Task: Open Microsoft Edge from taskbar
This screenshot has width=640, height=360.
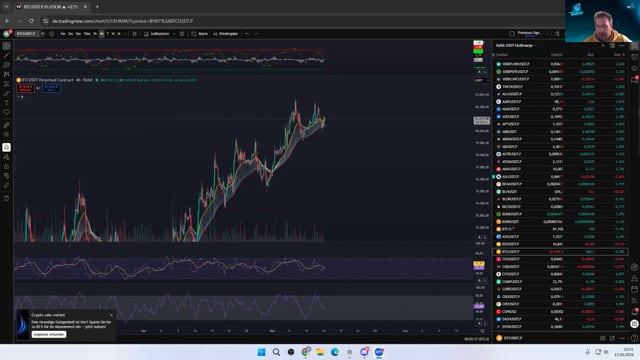Action: [x=335, y=352]
